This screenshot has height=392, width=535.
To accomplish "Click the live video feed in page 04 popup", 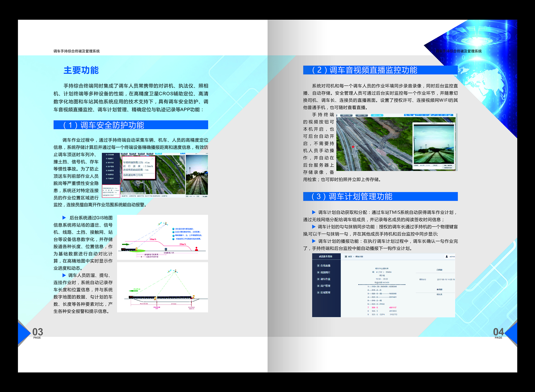I will (x=434, y=144).
